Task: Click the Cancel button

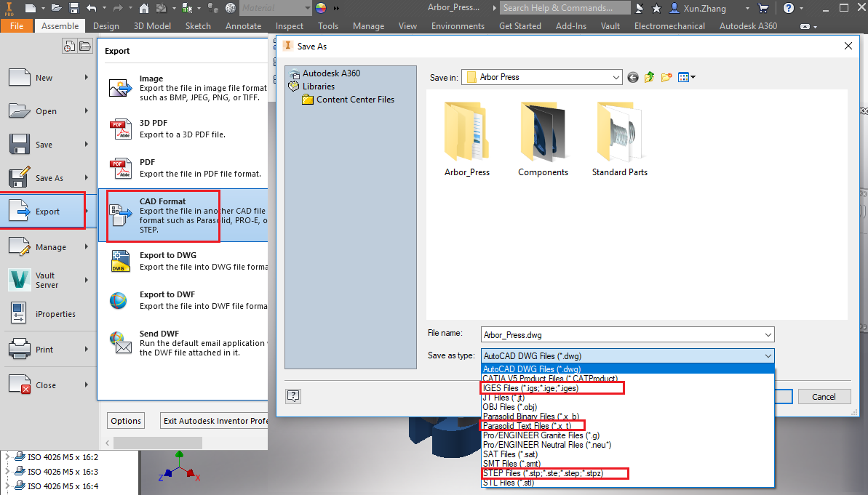Action: tap(824, 396)
